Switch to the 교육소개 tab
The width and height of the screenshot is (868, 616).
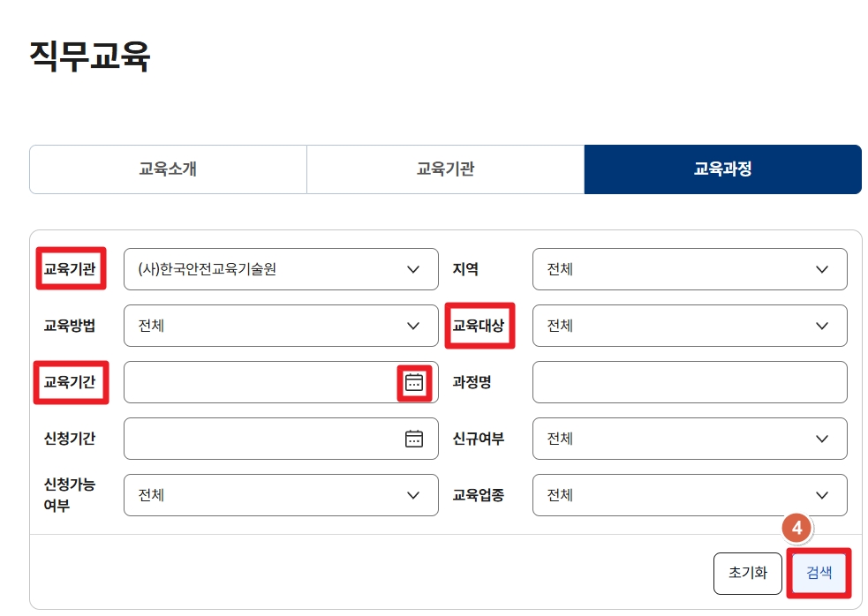coord(168,169)
